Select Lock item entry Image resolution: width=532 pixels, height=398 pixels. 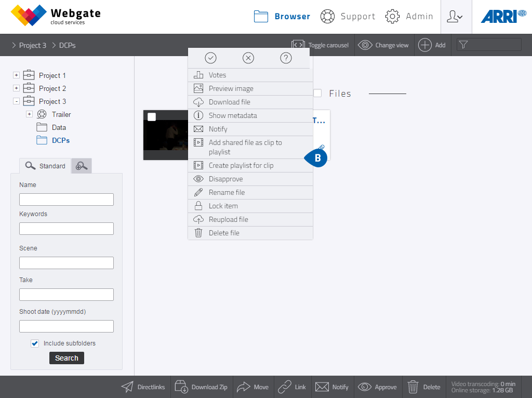coord(250,206)
